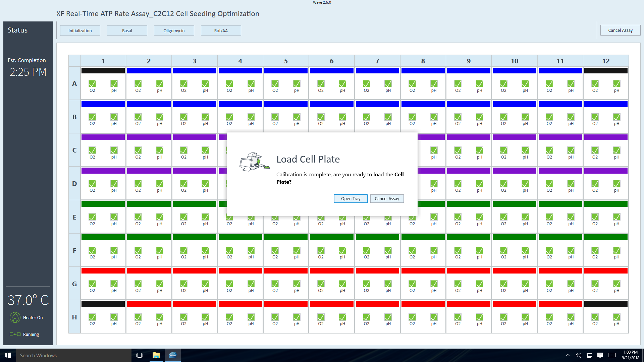This screenshot has height=362, width=644.
Task: Click the Heater On flame icon
Action: point(15,317)
